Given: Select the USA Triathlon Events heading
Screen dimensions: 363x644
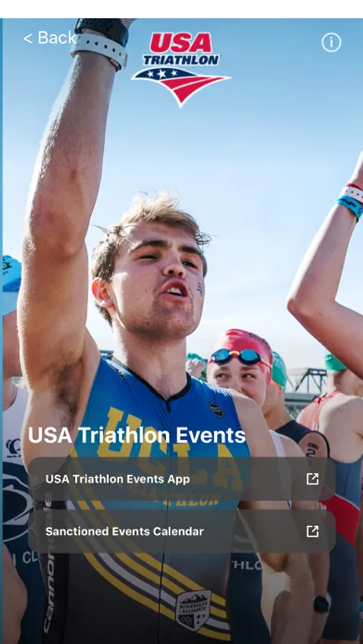Looking at the screenshot, I should pos(137,436).
